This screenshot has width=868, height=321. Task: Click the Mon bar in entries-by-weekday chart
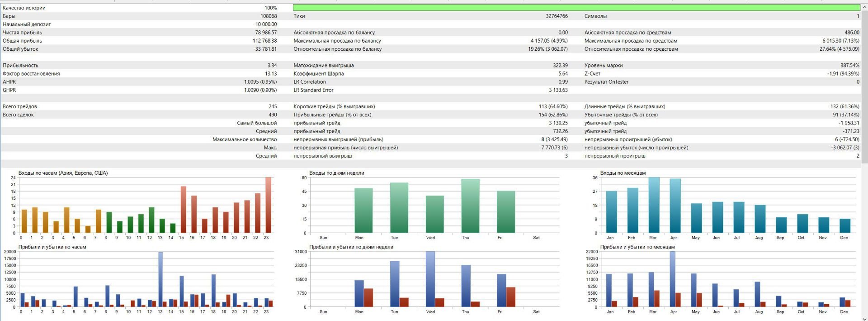(x=363, y=211)
